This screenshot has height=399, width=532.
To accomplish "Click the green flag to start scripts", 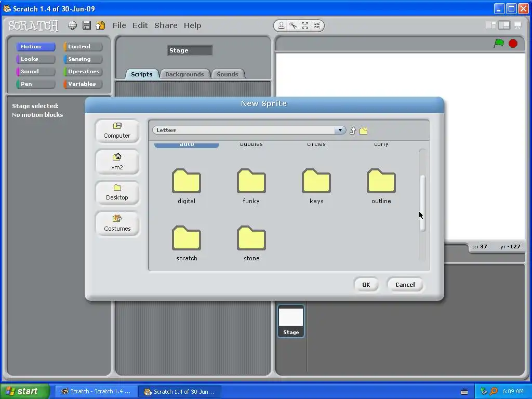I will point(499,43).
